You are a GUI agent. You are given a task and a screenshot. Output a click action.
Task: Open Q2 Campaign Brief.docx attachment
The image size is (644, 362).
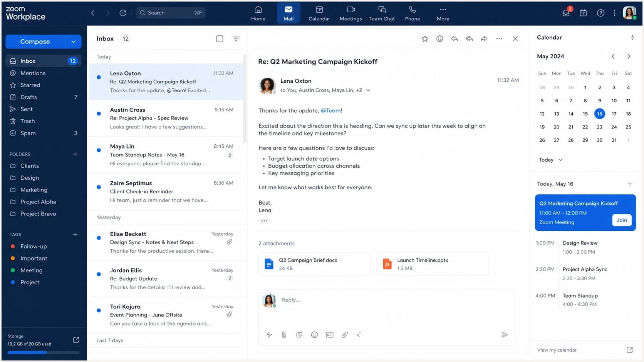(314, 264)
